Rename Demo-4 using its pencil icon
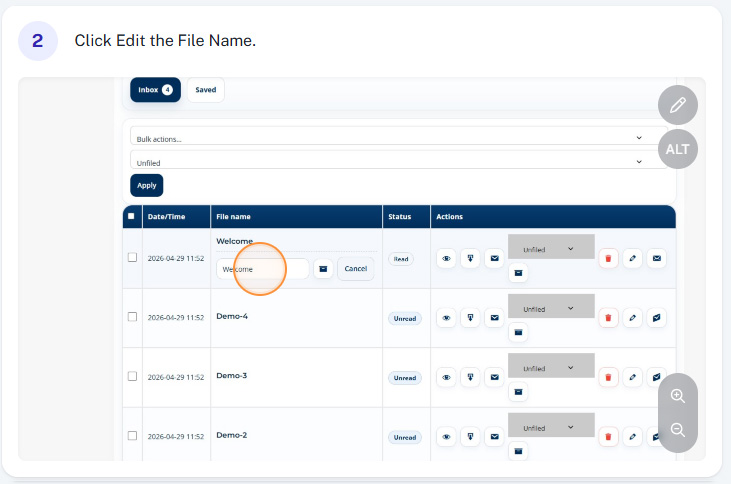The height and width of the screenshot is (484, 731). tap(633, 318)
